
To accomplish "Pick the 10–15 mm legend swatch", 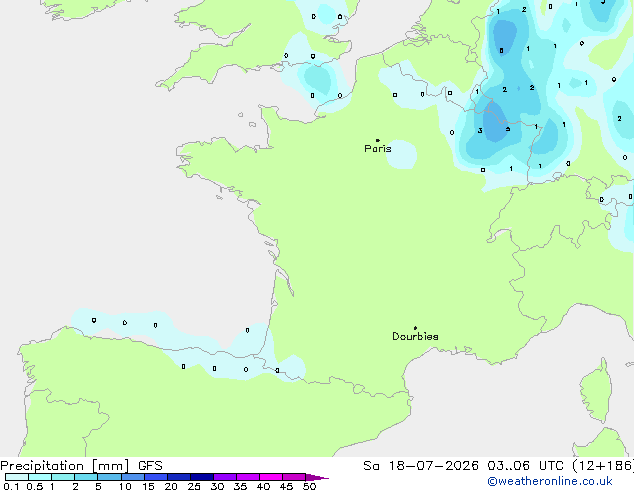I will [x=132, y=477].
